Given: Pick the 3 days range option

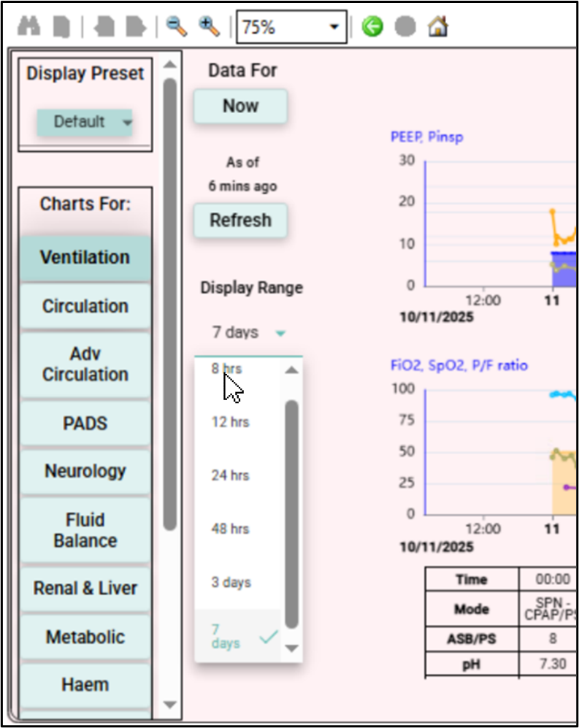Looking at the screenshot, I should coord(231,583).
